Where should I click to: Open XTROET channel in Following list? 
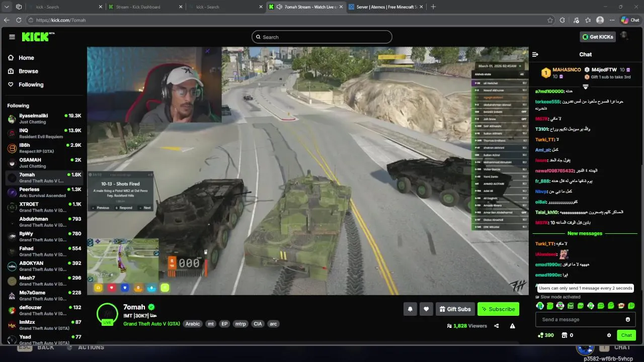(x=44, y=207)
